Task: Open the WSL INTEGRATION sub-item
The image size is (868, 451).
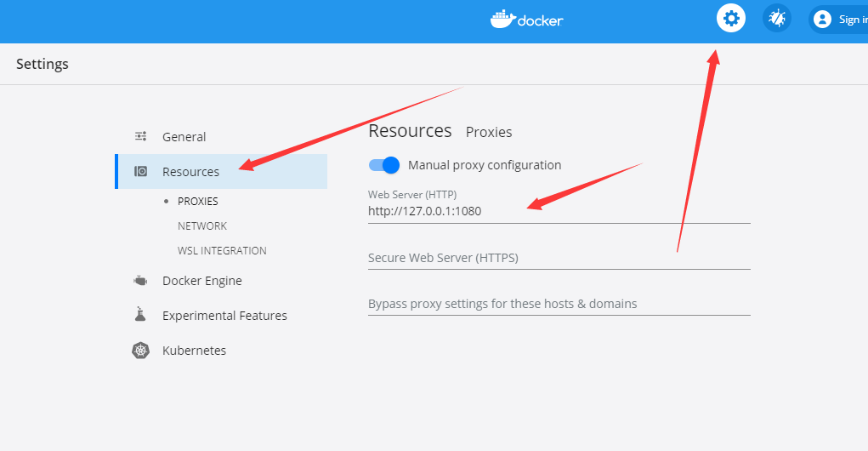Action: (222, 251)
